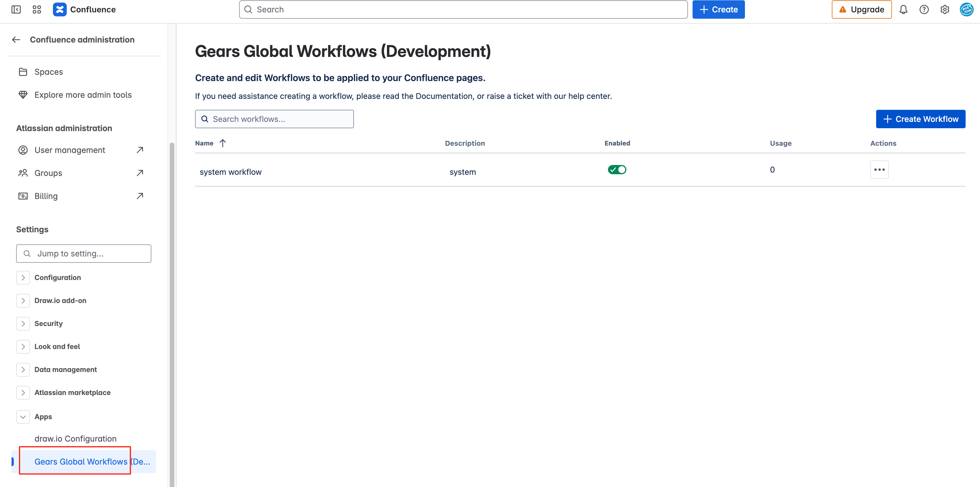Click the Enabled column header
980x487 pixels.
coord(617,143)
